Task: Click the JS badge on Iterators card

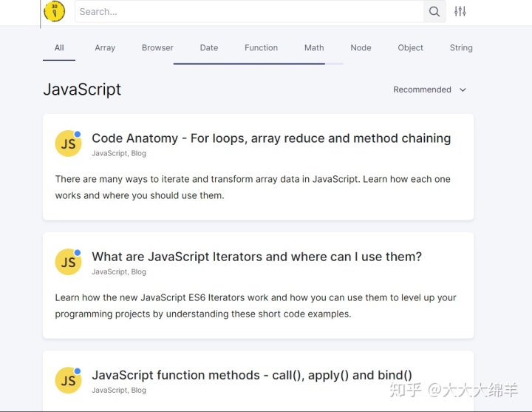Action: click(x=68, y=262)
